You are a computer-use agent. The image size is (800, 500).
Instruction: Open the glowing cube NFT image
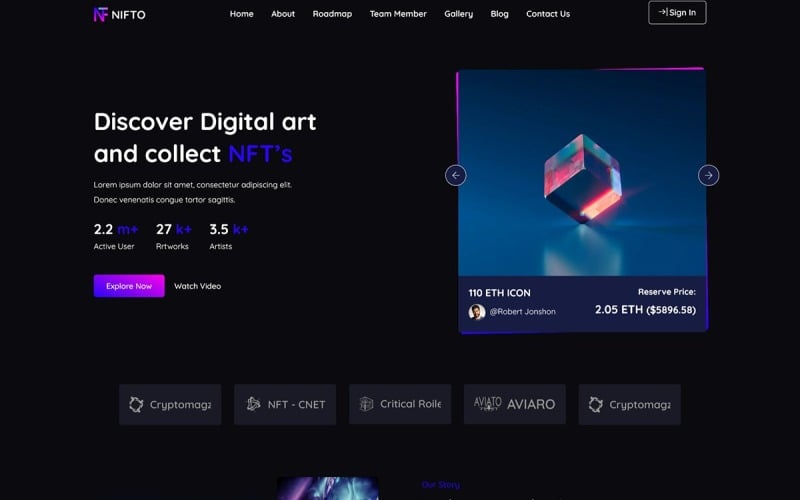582,173
